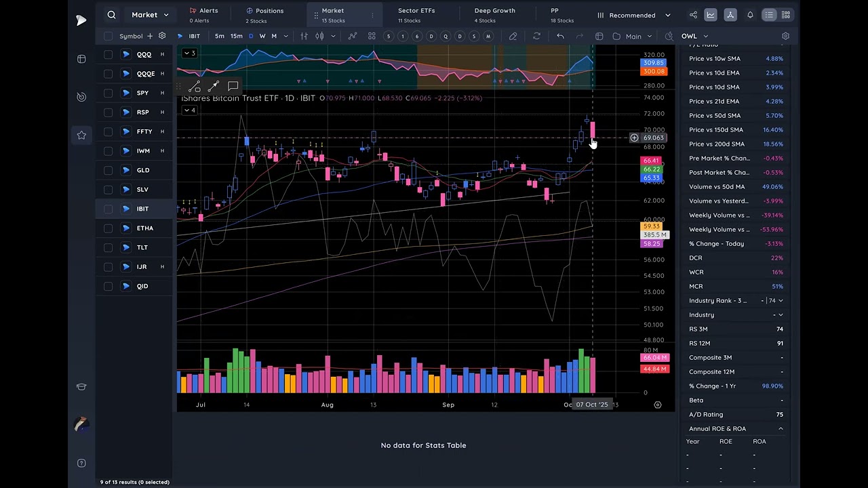The image size is (868, 488).
Task: Click the share icon
Action: (693, 15)
